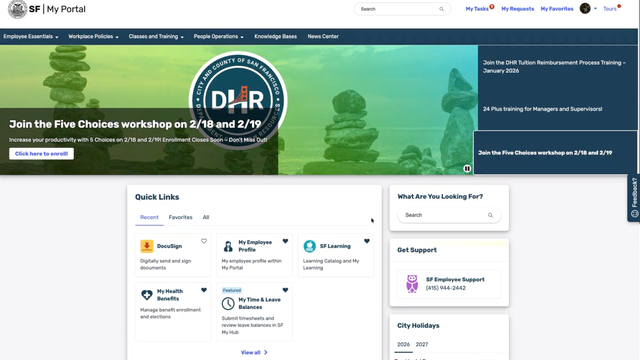Image resolution: width=640 pixels, height=360 pixels.
Task: Open My Favorites link
Action: coord(557,9)
